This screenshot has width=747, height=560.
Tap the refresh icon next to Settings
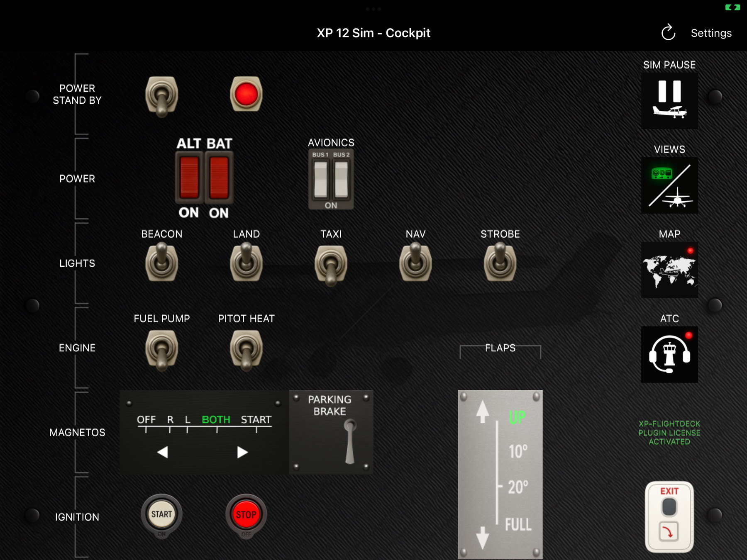668,33
